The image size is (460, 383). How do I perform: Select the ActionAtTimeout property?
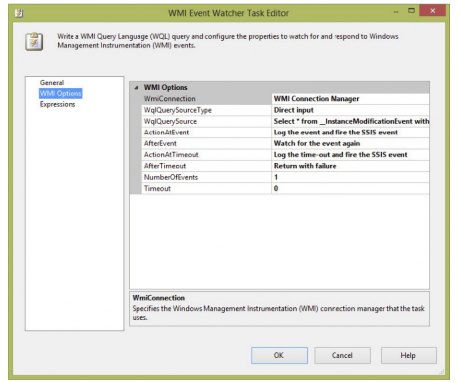[x=207, y=155]
